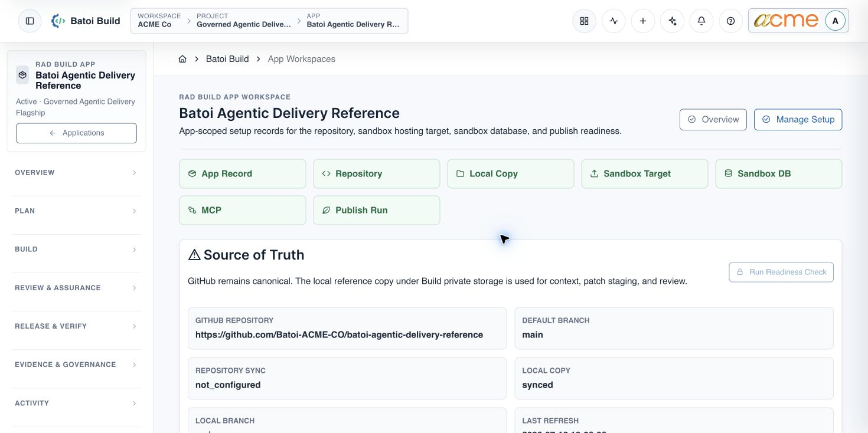Open the Local Copy tab
Image resolution: width=868 pixels, height=433 pixels.
pyautogui.click(x=511, y=173)
